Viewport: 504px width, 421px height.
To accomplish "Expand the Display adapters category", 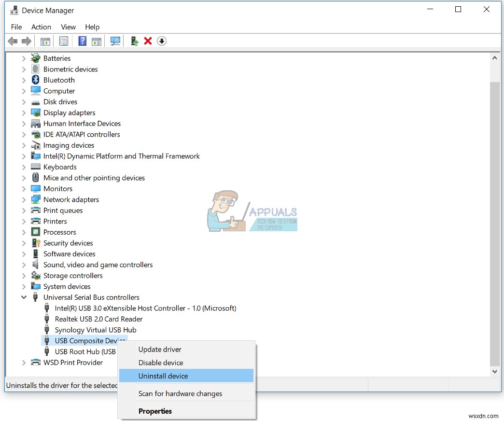I will pyautogui.click(x=24, y=112).
